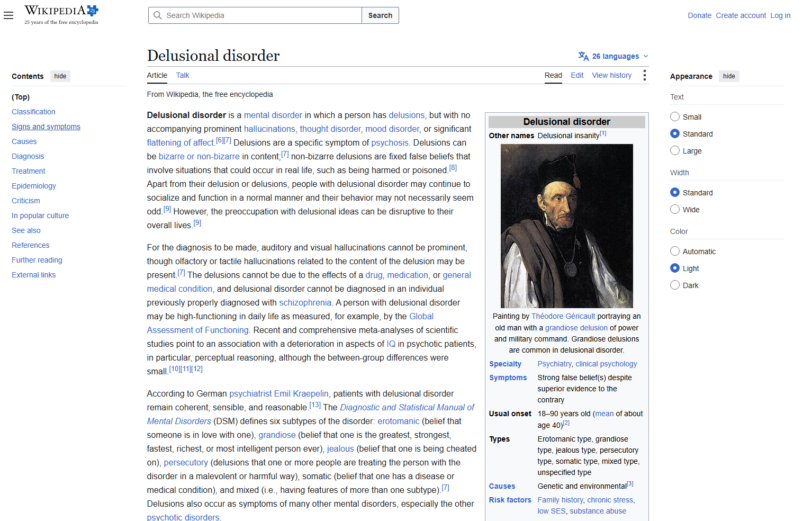Open the psychosis link
812x521 pixels.
point(390,142)
